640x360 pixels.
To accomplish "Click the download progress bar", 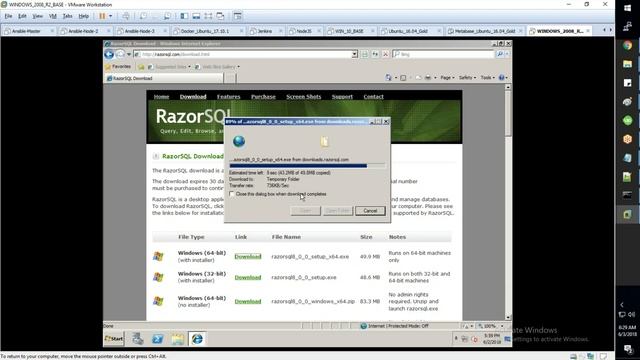I will click(307, 166).
